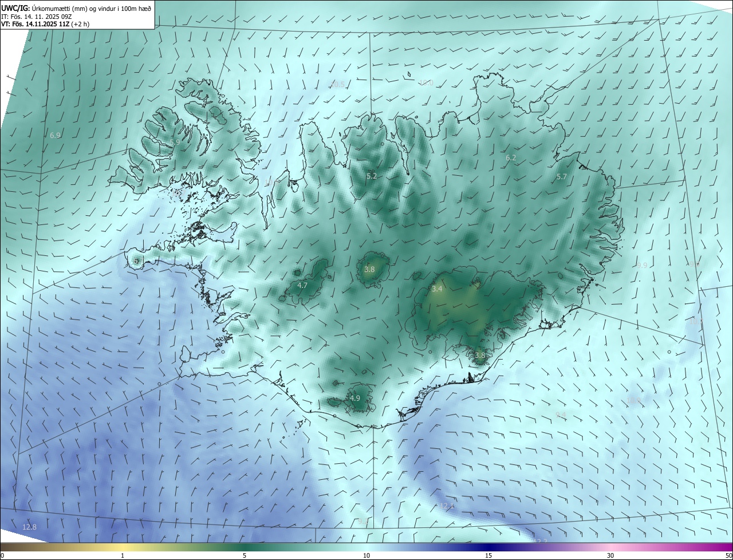The height and width of the screenshot is (560, 733).
Task: Click the faint 9.9 value label
Action: pos(642,265)
